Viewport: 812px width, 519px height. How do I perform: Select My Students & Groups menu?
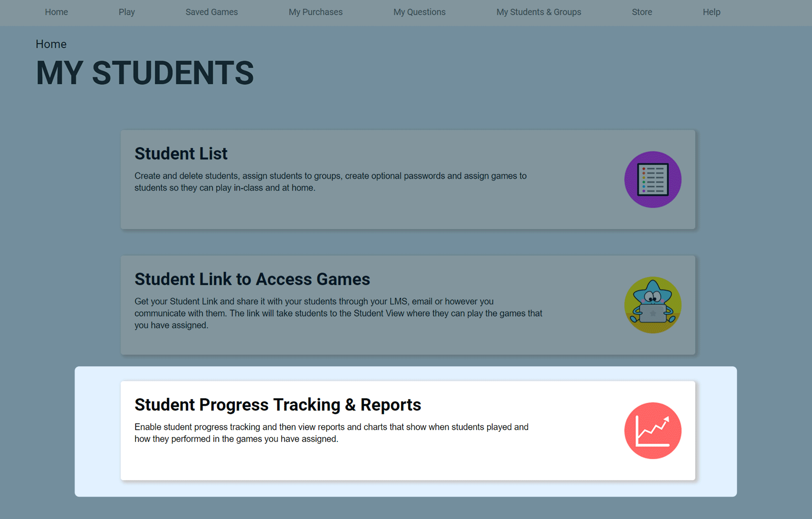[539, 12]
